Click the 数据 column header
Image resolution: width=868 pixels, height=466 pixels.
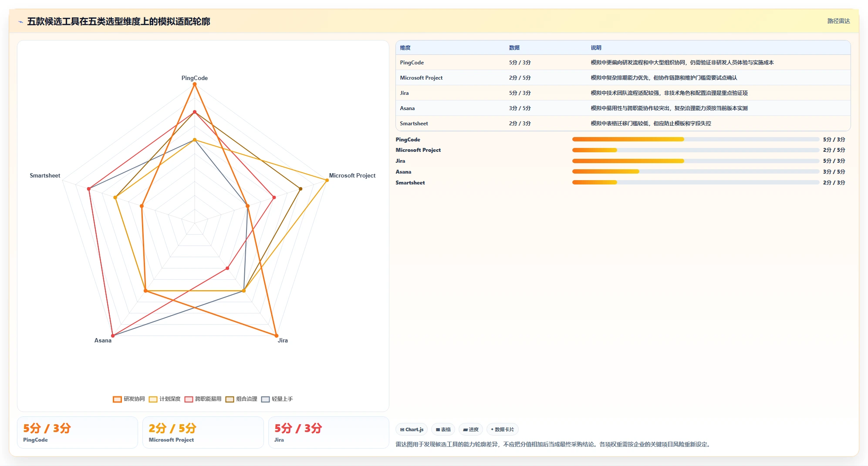[x=514, y=48]
